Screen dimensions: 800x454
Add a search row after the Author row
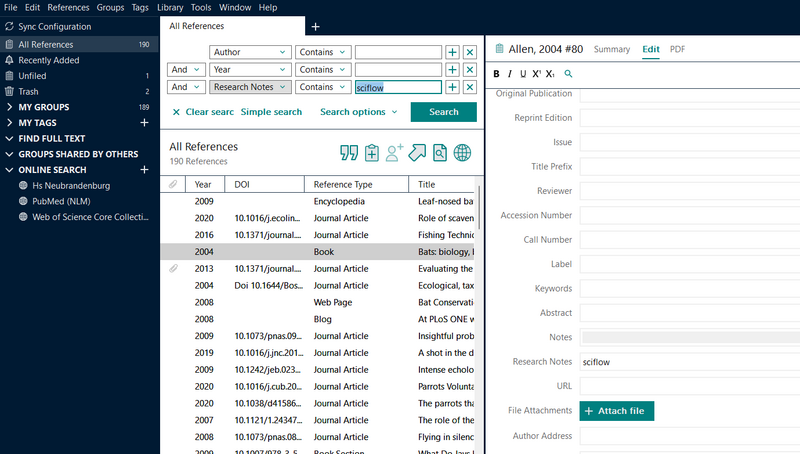coord(453,52)
